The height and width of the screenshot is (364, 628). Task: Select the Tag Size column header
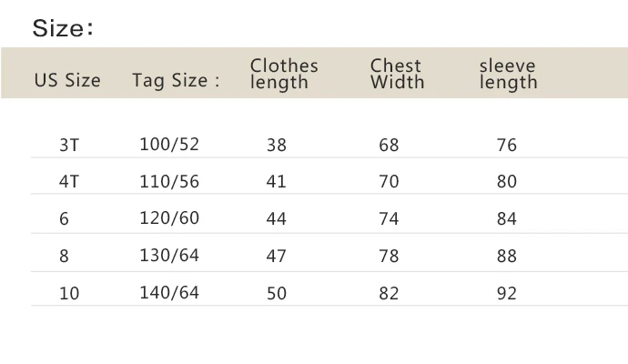point(176,80)
